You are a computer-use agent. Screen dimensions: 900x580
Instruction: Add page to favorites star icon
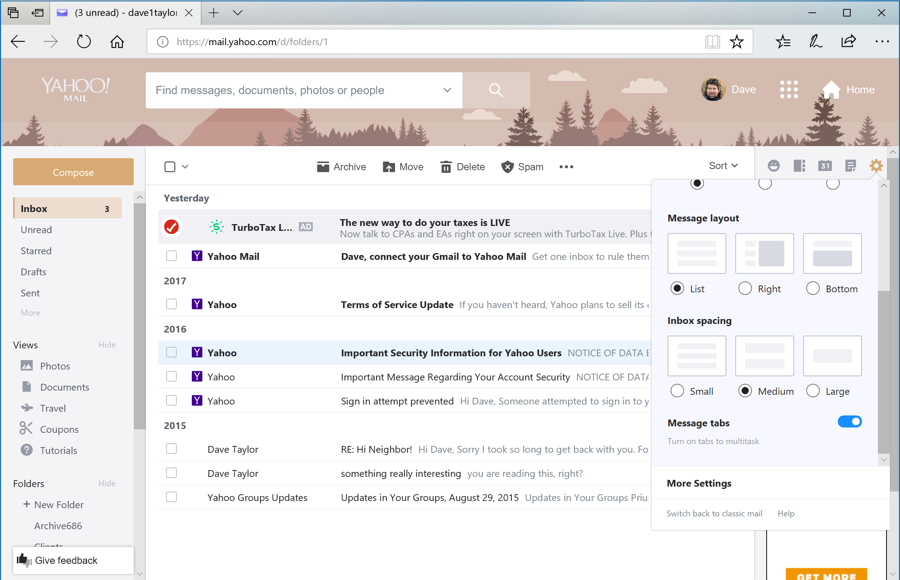pos(737,41)
